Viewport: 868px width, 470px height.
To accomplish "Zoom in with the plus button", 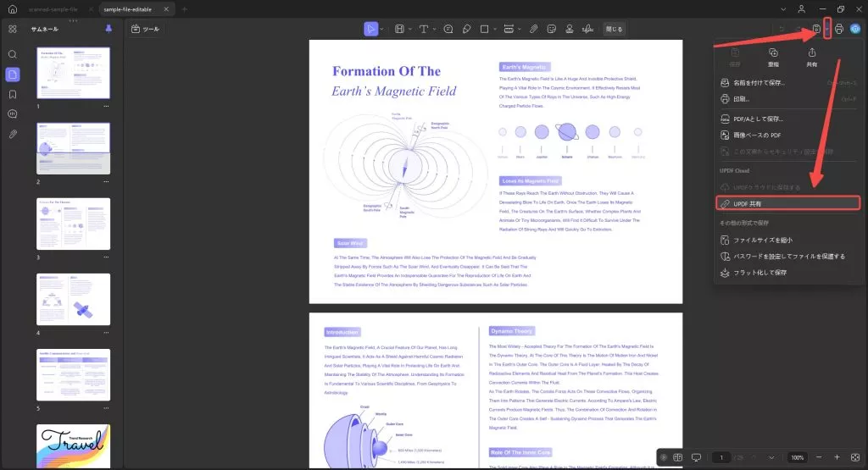I will tap(837, 457).
